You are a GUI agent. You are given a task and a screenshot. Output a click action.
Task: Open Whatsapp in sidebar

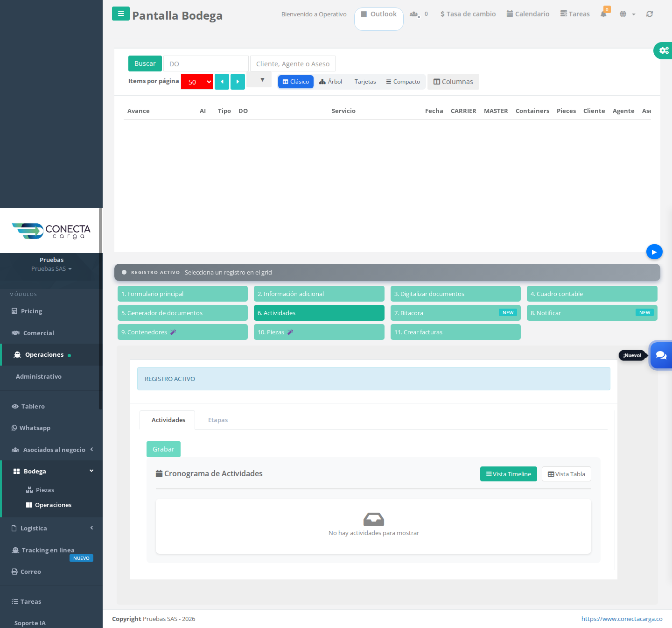pos(51,428)
